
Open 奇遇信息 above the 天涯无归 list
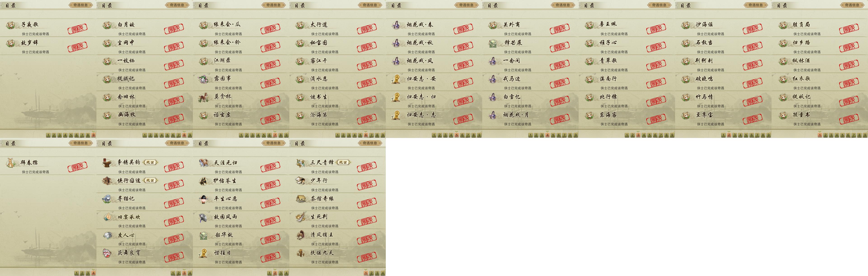(x=273, y=143)
